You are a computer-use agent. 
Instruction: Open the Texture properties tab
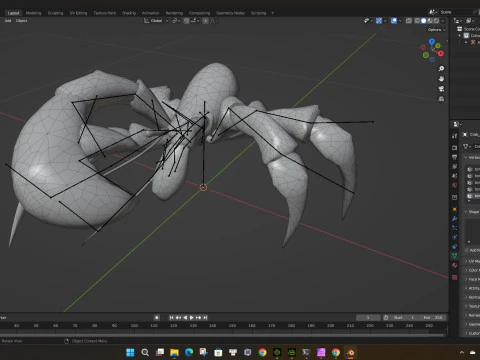pos(455,277)
